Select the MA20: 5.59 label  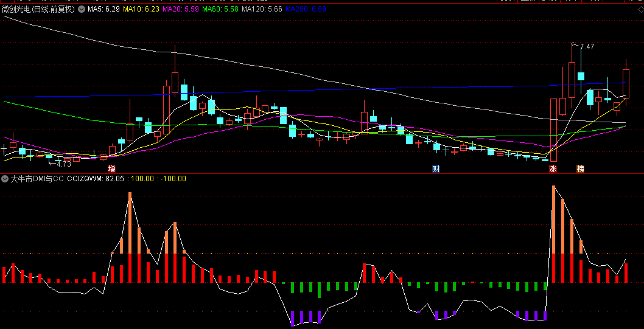click(x=181, y=9)
